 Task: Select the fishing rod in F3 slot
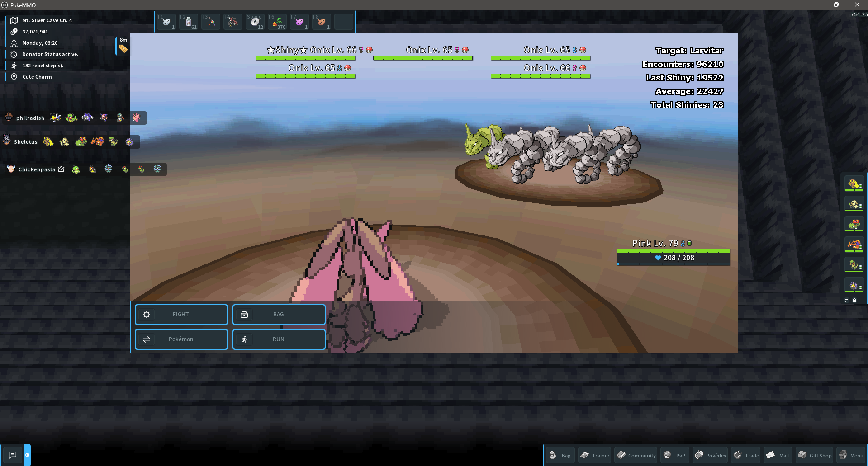pyautogui.click(x=211, y=22)
